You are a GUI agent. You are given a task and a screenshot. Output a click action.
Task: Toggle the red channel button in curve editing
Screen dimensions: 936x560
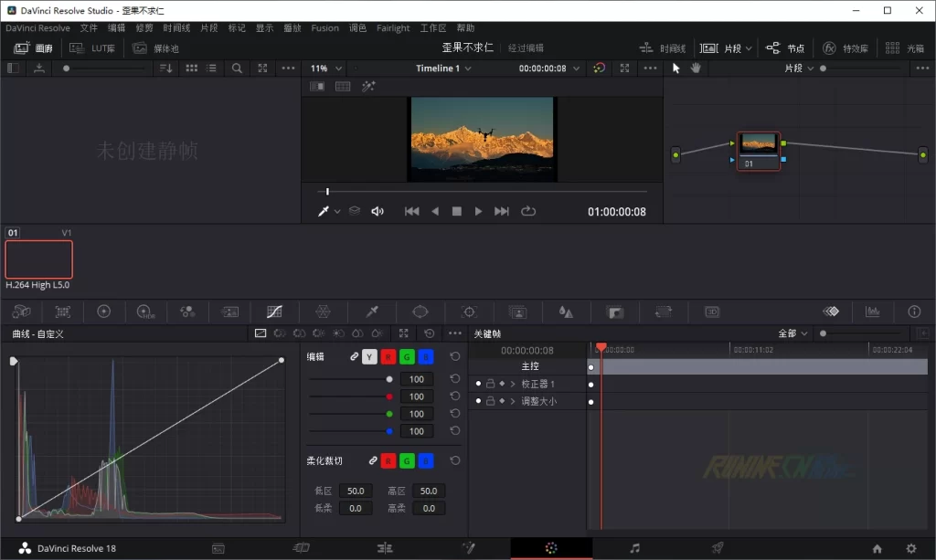pyautogui.click(x=388, y=357)
